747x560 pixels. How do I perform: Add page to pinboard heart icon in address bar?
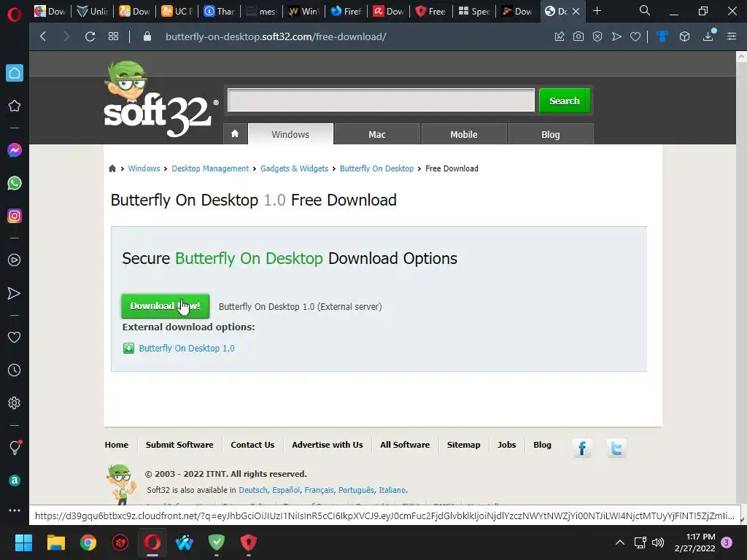[x=635, y=36]
